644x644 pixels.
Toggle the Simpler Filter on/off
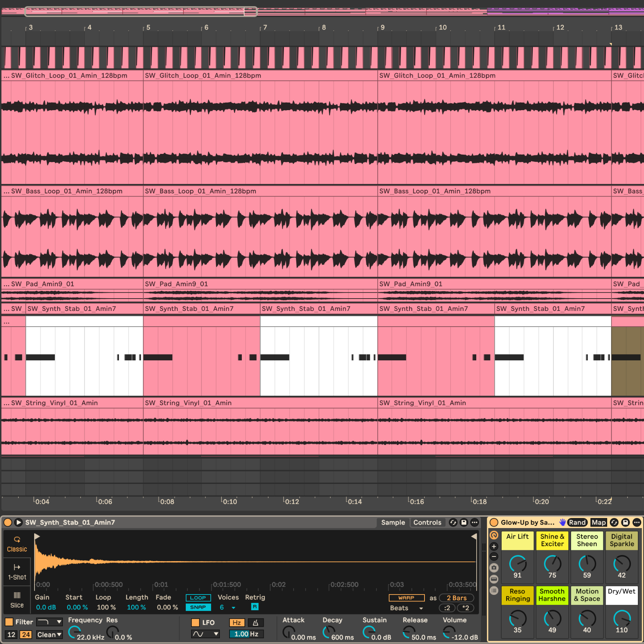point(9,622)
